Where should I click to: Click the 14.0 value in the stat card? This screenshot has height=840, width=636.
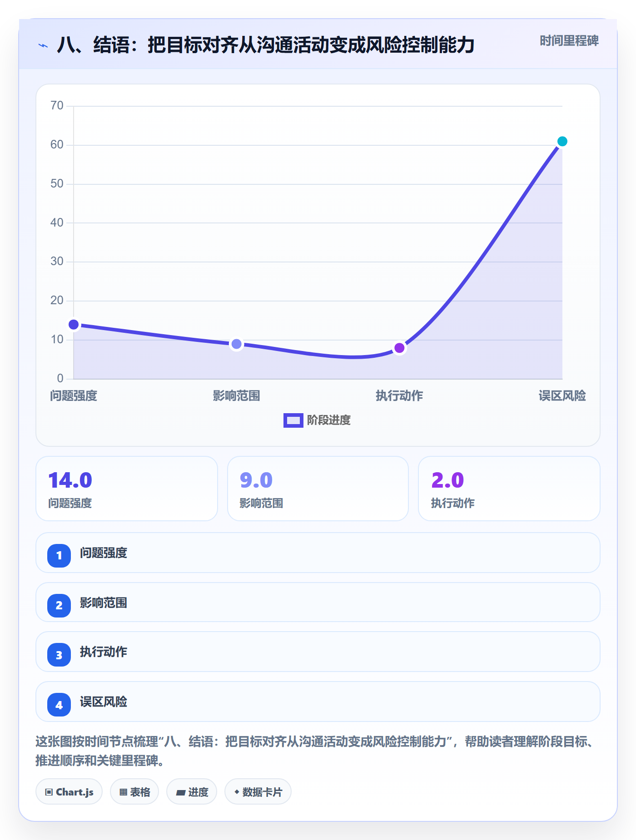coord(70,480)
